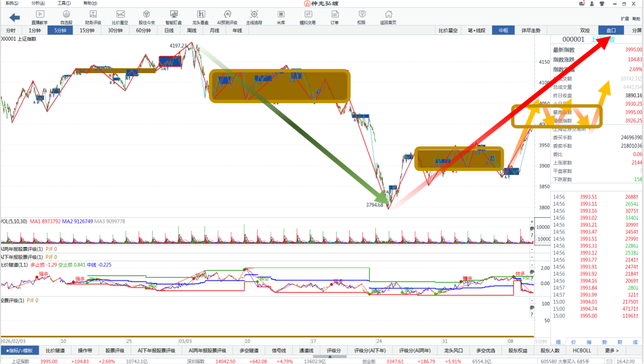Open the 分析(A) menu

point(38,4)
